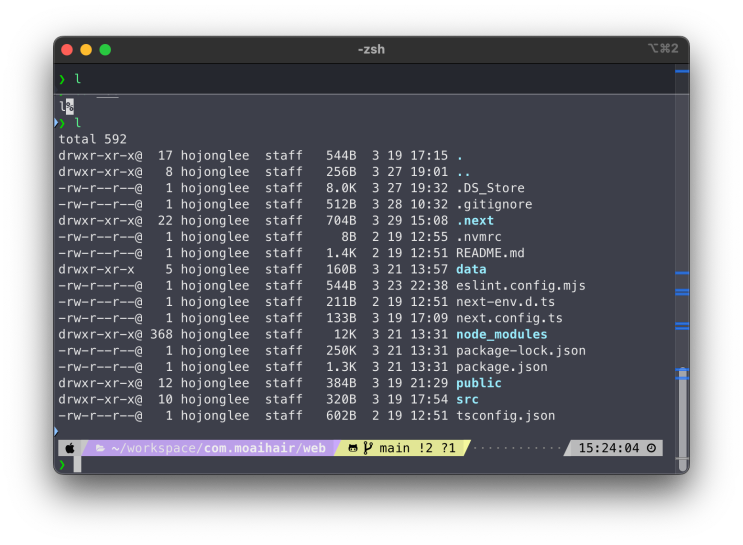This screenshot has width=743, height=545.
Task: Click the folder icon in the prompt path
Action: 100,448
